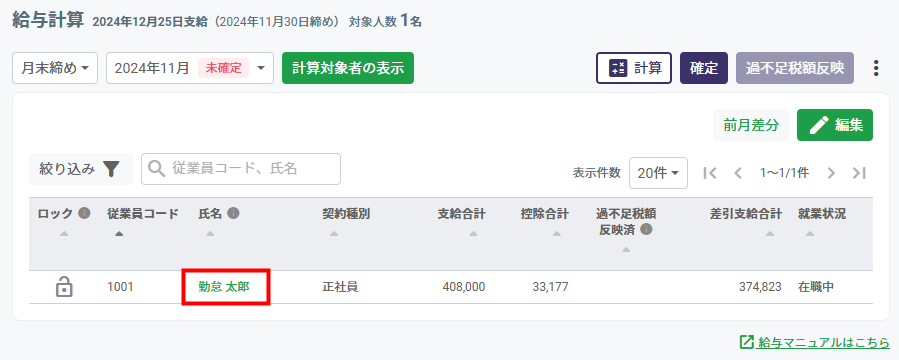
Task: Click the 未確定 status badge
Action: pyautogui.click(x=224, y=68)
